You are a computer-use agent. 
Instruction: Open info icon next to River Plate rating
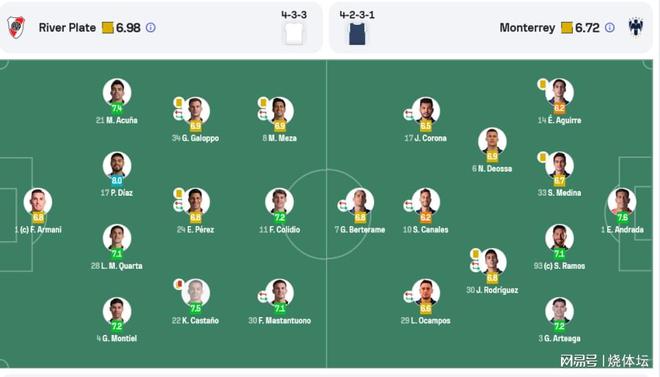click(150, 28)
